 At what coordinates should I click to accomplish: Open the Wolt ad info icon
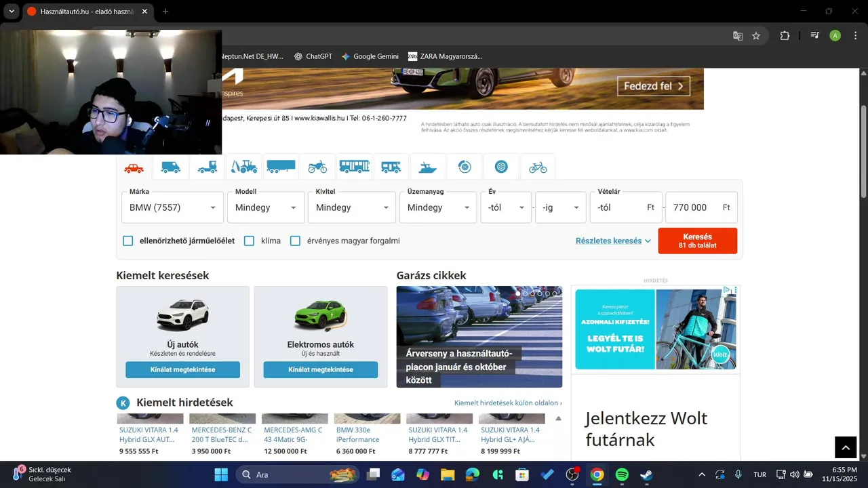coord(726,290)
